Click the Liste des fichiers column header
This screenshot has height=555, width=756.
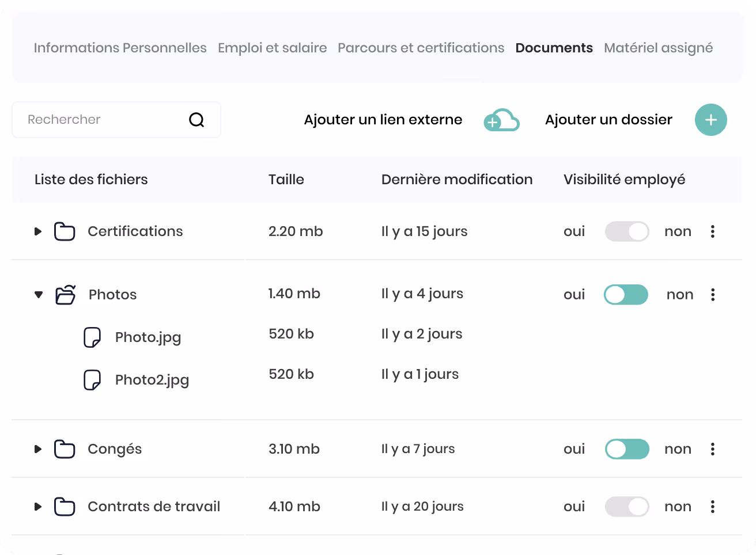(x=91, y=180)
